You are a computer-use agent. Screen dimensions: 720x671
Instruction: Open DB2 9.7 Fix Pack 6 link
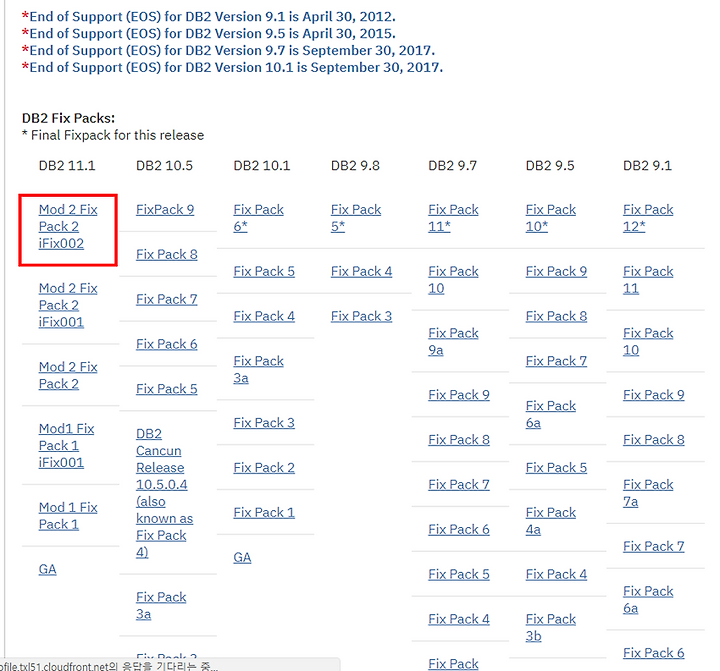tap(459, 530)
